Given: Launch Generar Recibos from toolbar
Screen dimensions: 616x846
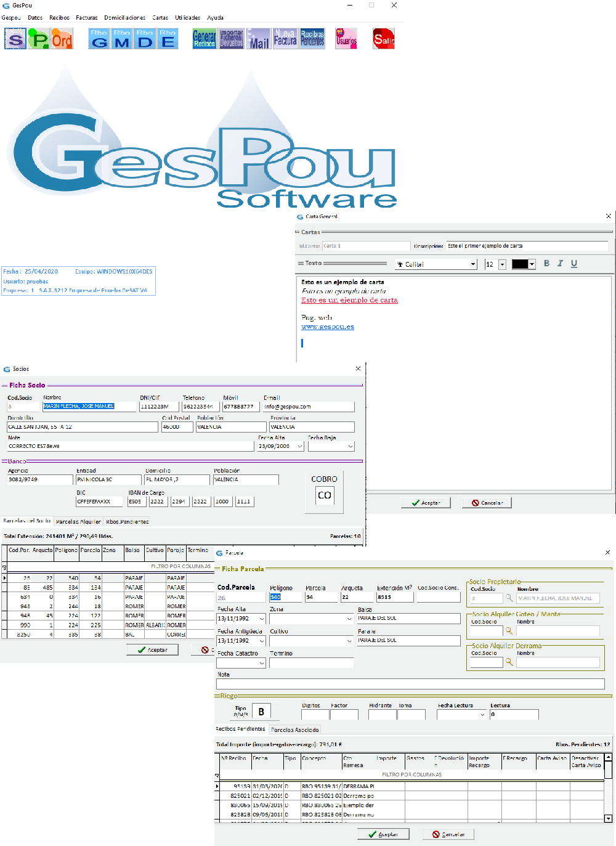Looking at the screenshot, I should (205, 39).
